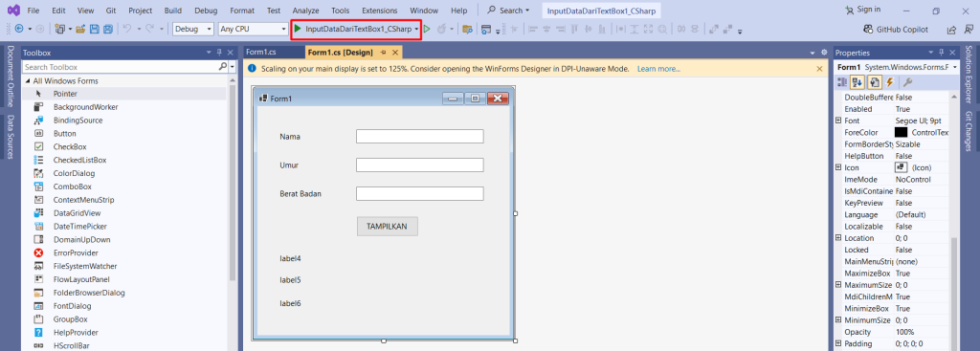Expand the MaximumSize property

click(838, 285)
